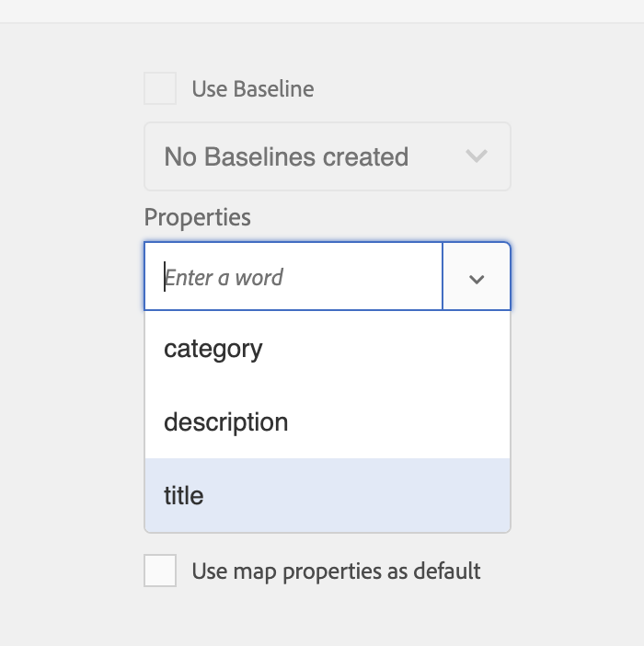Focus the Enter a word input field
Screen dimensions: 644x646
pos(293,276)
